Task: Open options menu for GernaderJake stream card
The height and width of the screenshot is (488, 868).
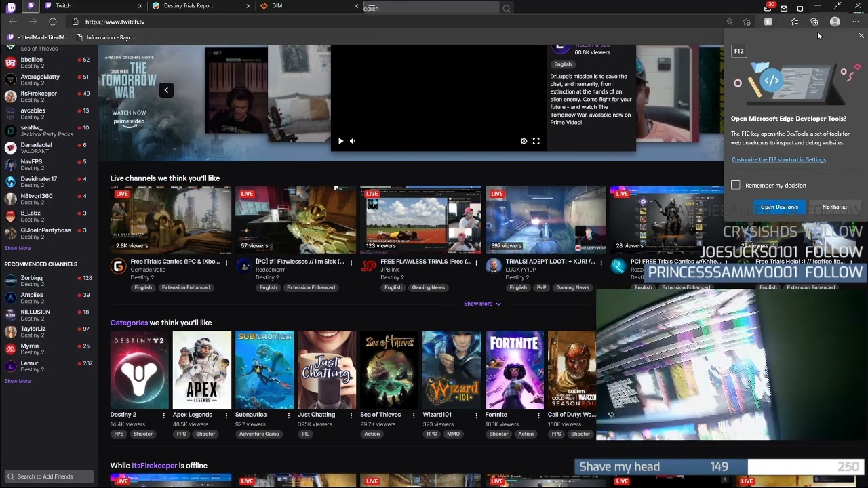Action: tap(226, 263)
